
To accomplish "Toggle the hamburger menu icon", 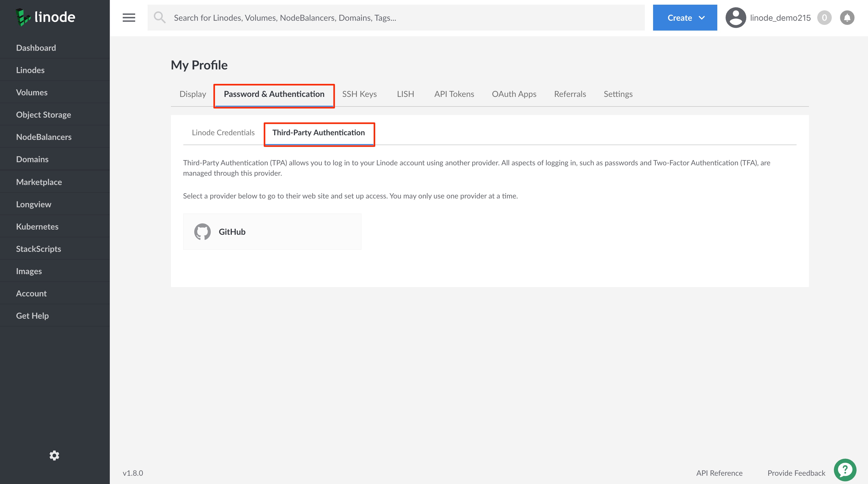I will point(129,18).
